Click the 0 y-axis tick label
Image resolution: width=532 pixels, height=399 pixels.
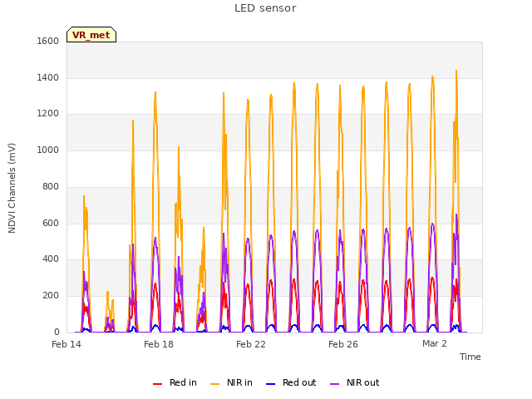[x=57, y=332]
